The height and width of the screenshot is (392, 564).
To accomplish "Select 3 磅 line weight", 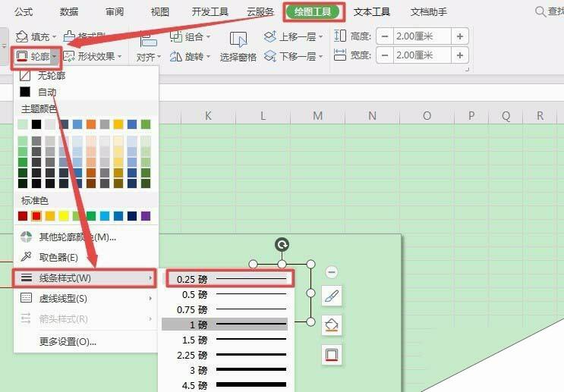I will (225, 370).
